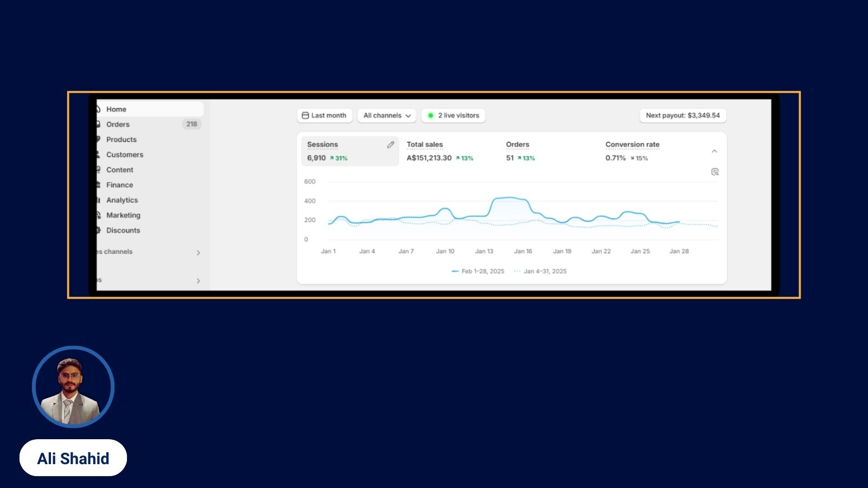Navigate to Customers in the sidebar
Screen dimensions: 868x488
pyautogui.click(x=124, y=155)
